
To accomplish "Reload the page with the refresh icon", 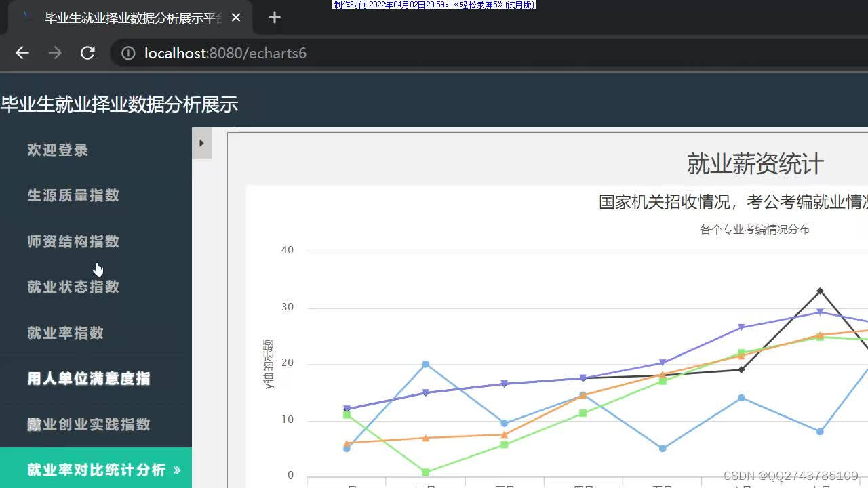I will pyautogui.click(x=87, y=53).
